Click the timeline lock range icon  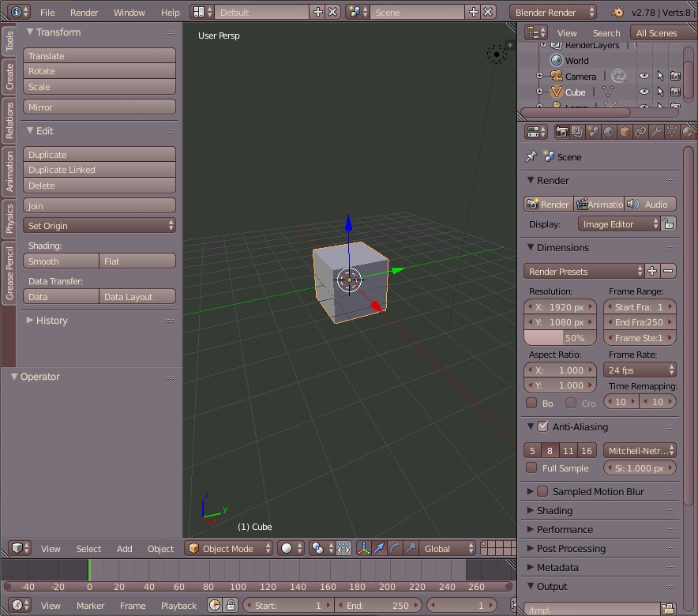tap(231, 606)
